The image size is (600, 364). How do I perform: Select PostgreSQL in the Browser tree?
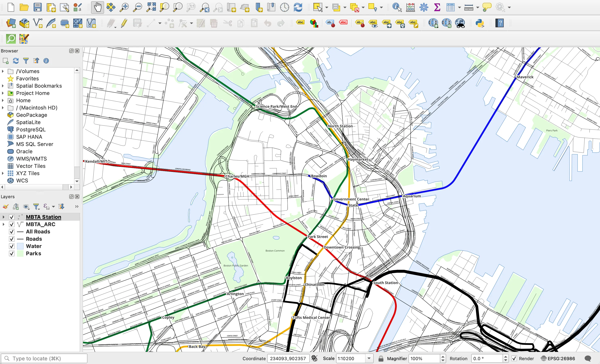(31, 130)
